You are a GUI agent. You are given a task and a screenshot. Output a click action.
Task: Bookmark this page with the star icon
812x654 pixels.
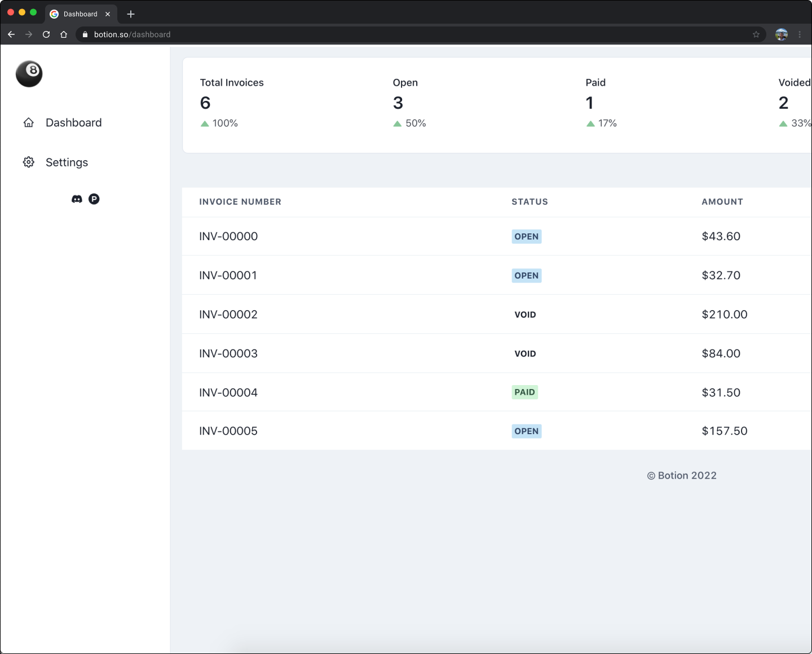tap(756, 34)
